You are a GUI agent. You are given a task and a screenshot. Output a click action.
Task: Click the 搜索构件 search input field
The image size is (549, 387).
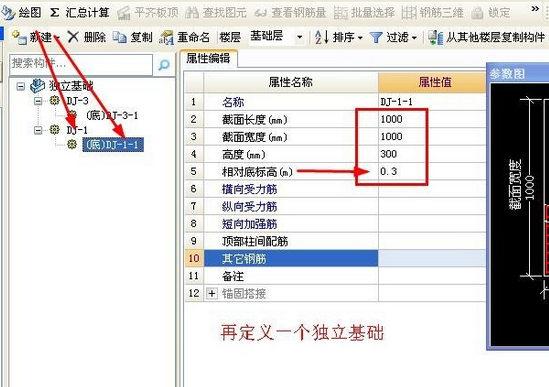tap(81, 64)
